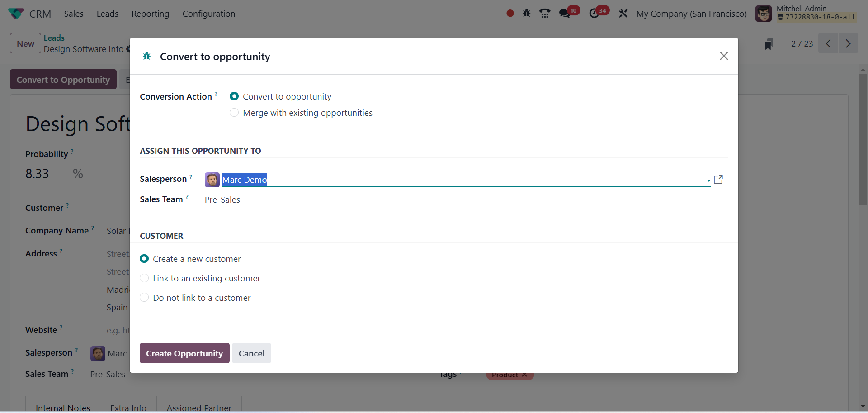
Task: Select Create a new customer option
Action: [x=144, y=259]
